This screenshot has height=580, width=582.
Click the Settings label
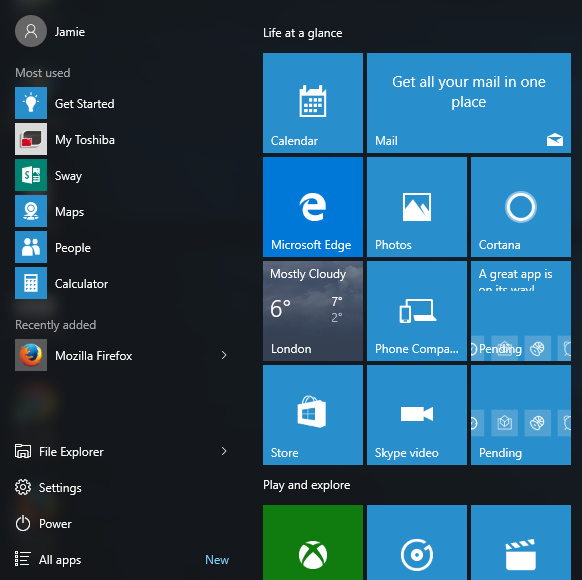(60, 488)
